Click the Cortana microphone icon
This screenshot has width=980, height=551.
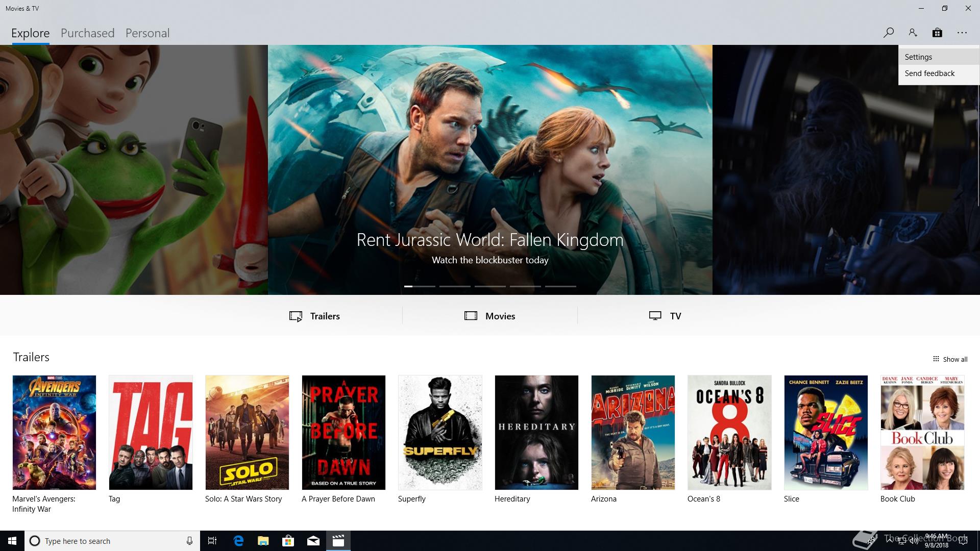tap(189, 541)
